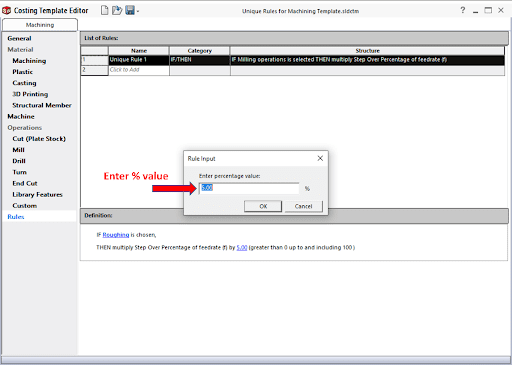Open the Custom operations page
The height and width of the screenshot is (365, 512).
[x=25, y=206]
